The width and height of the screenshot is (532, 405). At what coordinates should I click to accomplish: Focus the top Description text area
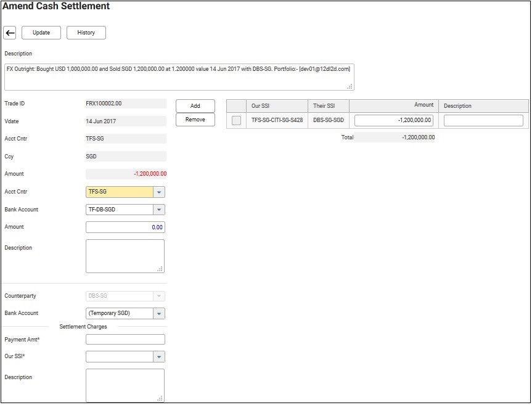pyautogui.click(x=179, y=76)
